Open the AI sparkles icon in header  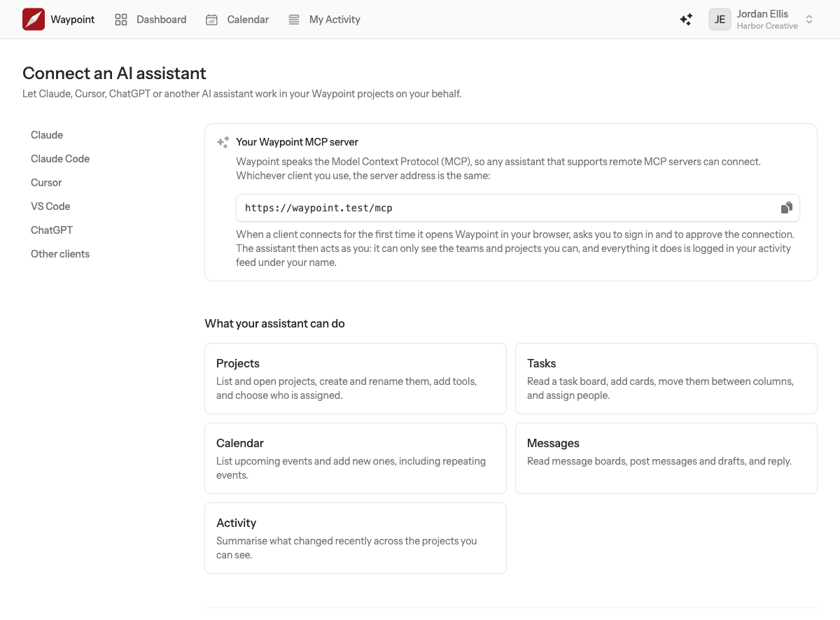click(x=686, y=20)
